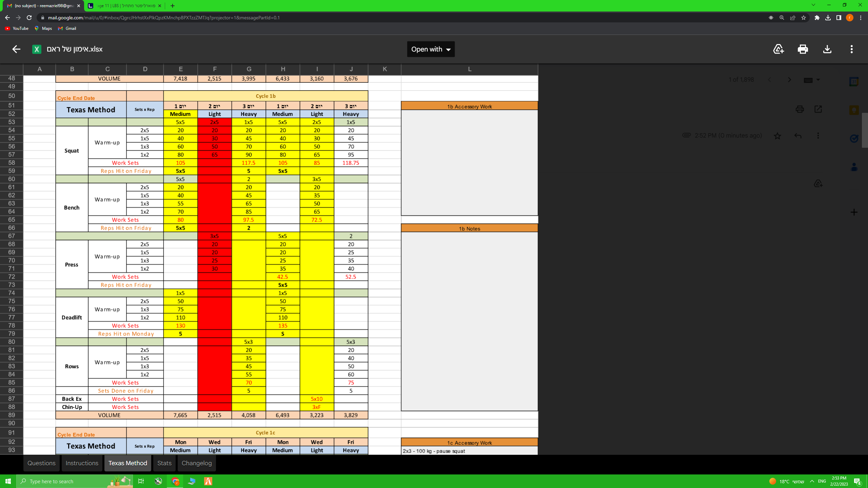
Task: Open Task View on taskbar
Action: 141,481
